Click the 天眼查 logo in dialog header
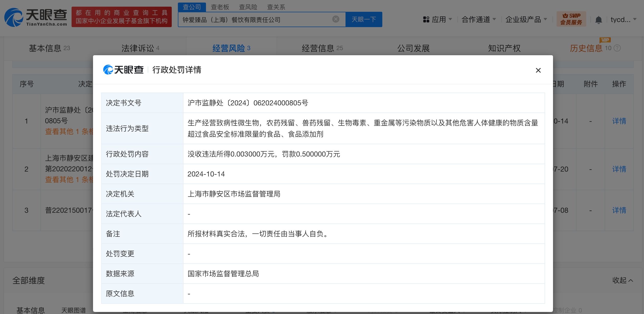Screen dimensions: 644x314 [123, 70]
